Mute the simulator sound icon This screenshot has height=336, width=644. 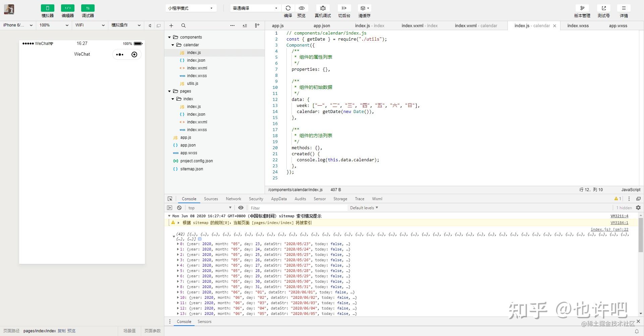150,25
